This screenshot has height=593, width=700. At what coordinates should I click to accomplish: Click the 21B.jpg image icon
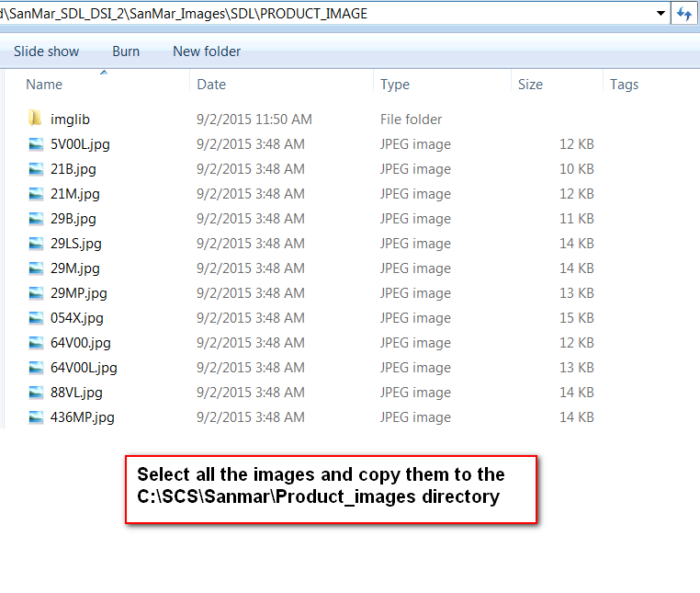coord(36,168)
